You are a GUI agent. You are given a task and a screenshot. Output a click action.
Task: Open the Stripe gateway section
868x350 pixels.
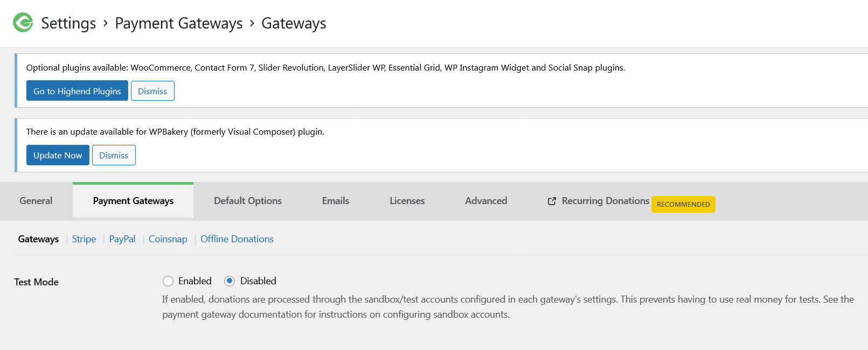pos(84,239)
